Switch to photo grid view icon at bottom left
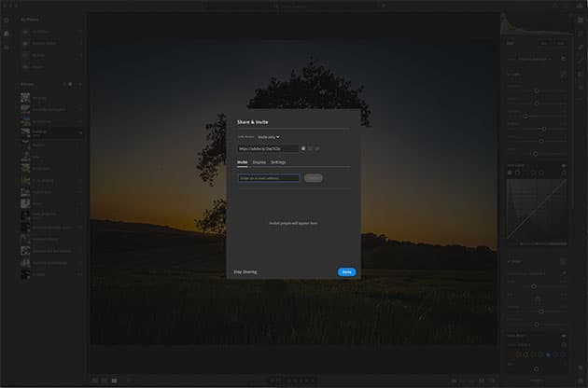 click(95, 381)
